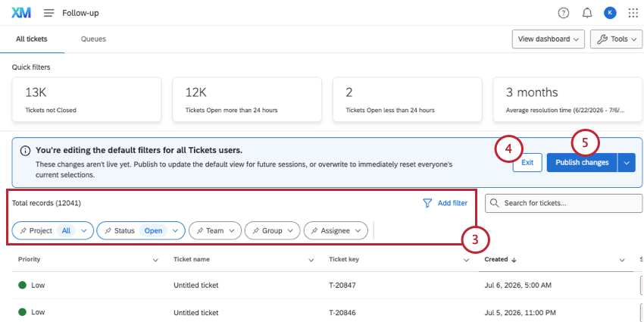Click Low priority in T-20847 row
This screenshot has height=322, width=644.
click(x=32, y=285)
